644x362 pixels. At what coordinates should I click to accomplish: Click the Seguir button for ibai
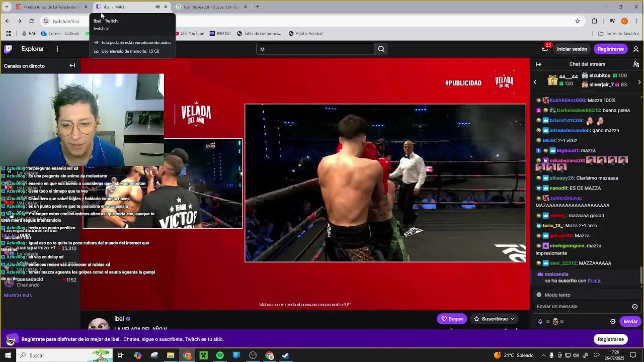pyautogui.click(x=452, y=319)
